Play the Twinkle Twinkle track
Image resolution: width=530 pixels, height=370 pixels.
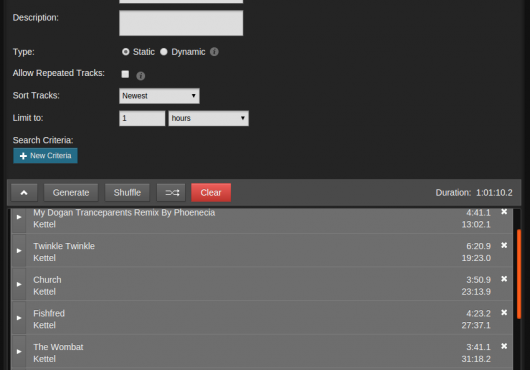point(19,251)
